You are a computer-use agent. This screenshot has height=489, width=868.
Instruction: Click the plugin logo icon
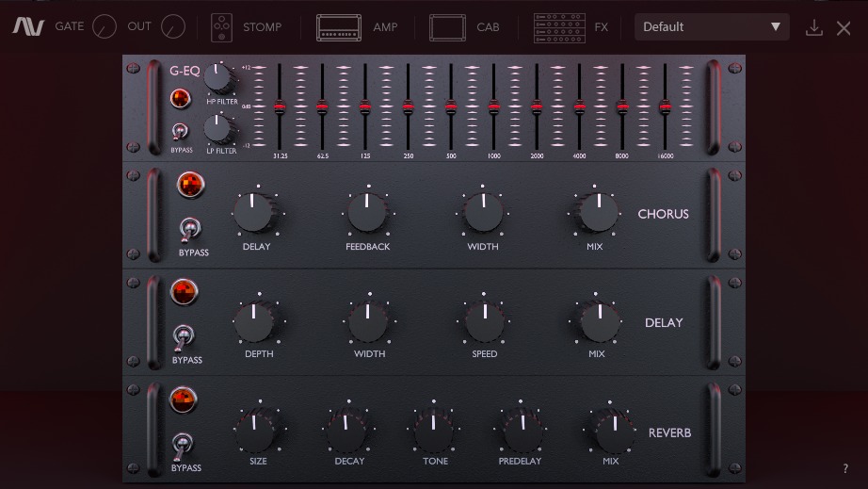28,26
